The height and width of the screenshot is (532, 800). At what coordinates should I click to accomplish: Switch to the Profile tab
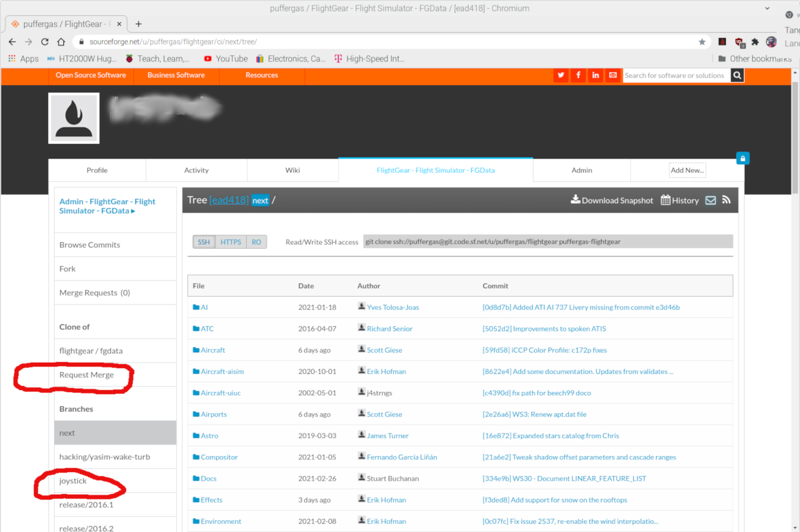(x=97, y=170)
